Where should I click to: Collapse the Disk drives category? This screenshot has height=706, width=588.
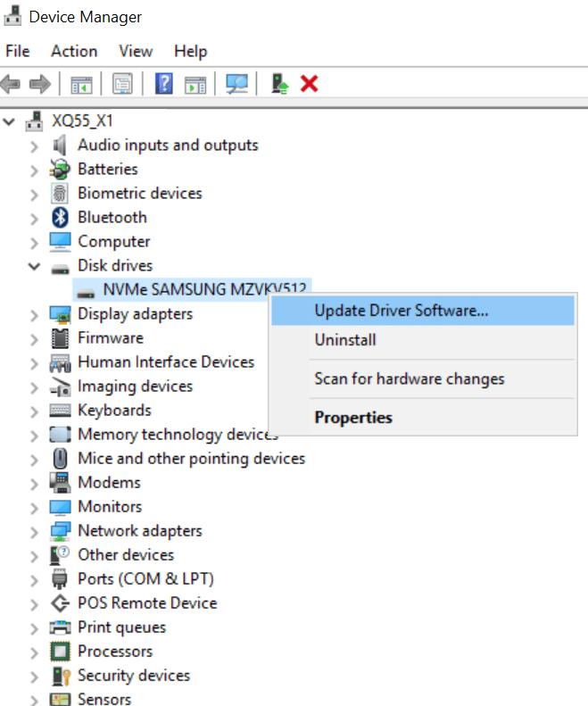tap(34, 266)
